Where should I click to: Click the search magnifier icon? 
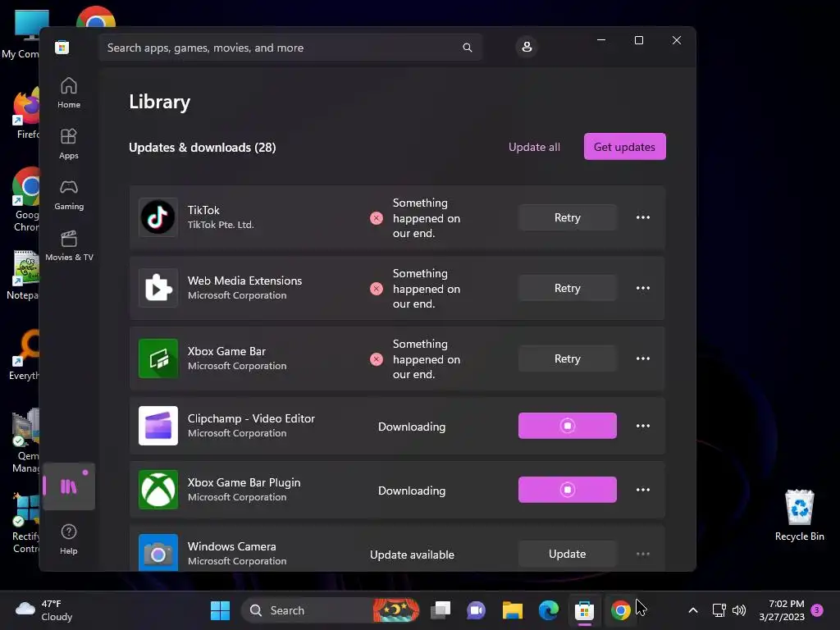[x=467, y=48]
